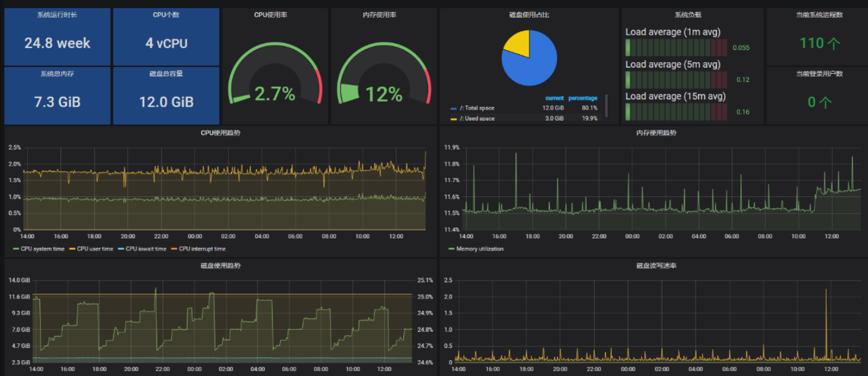Click the 0.055 load average value

[741, 48]
